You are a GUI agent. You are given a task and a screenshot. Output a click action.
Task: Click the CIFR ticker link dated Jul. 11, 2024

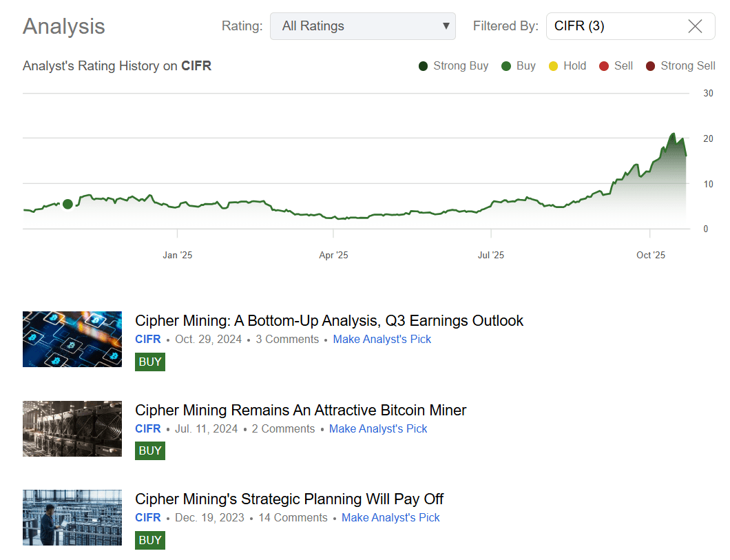147,428
